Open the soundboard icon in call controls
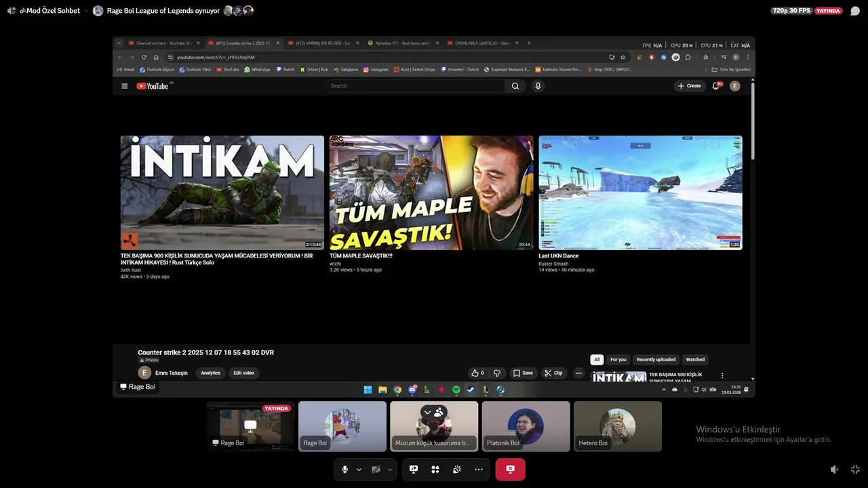Image resolution: width=868 pixels, height=488 pixels. tap(457, 469)
